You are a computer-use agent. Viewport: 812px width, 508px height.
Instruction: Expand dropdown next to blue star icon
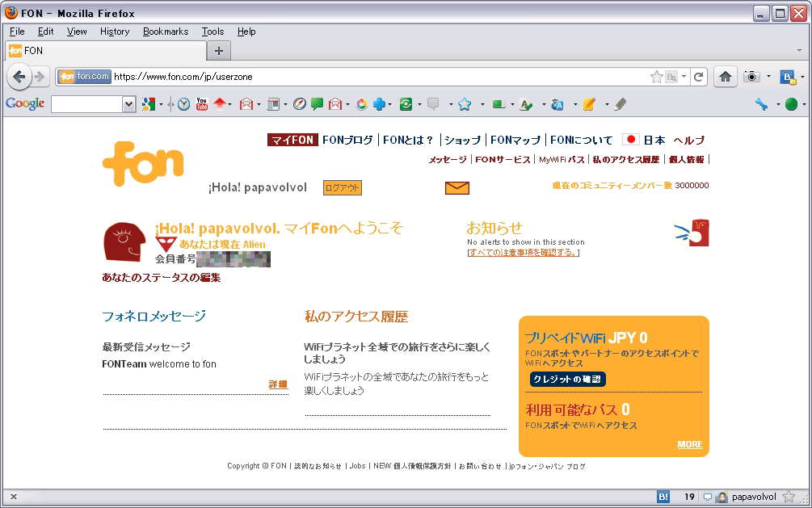point(482,105)
